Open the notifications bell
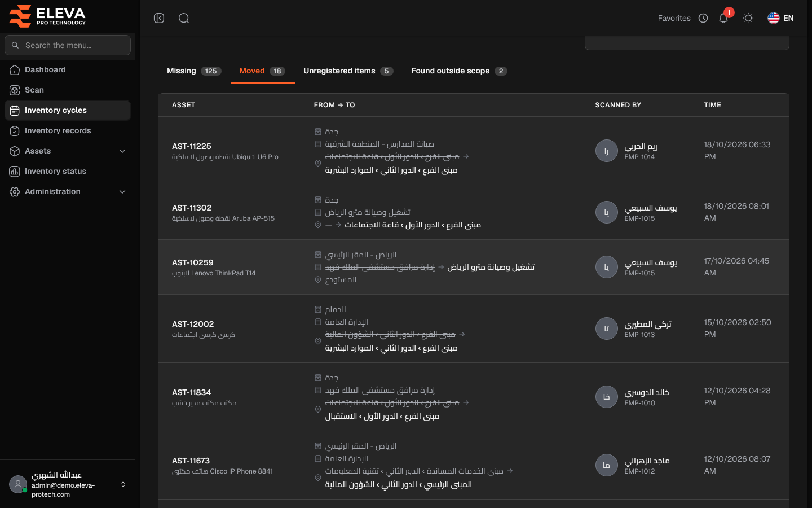 [723, 18]
